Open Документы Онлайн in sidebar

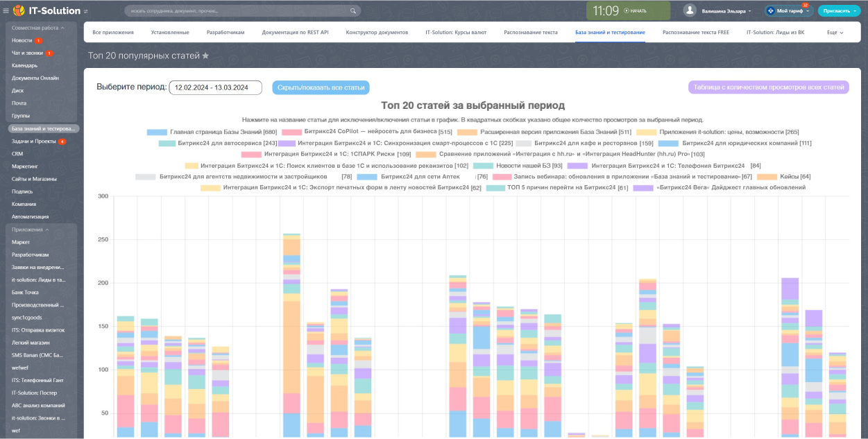tap(35, 78)
